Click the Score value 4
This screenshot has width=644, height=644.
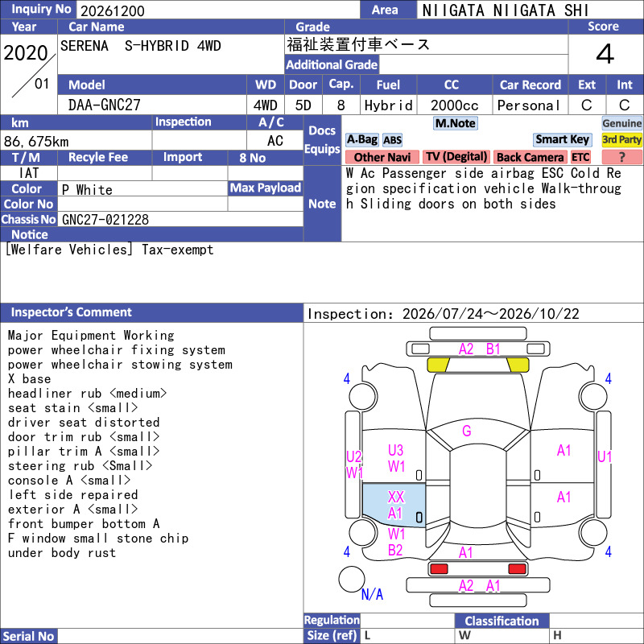605,54
